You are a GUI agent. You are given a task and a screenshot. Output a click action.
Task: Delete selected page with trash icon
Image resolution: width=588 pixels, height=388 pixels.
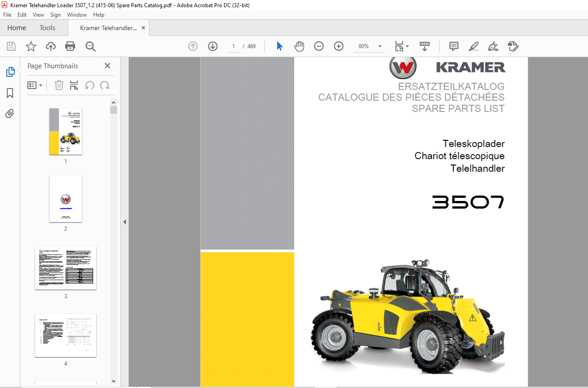59,85
